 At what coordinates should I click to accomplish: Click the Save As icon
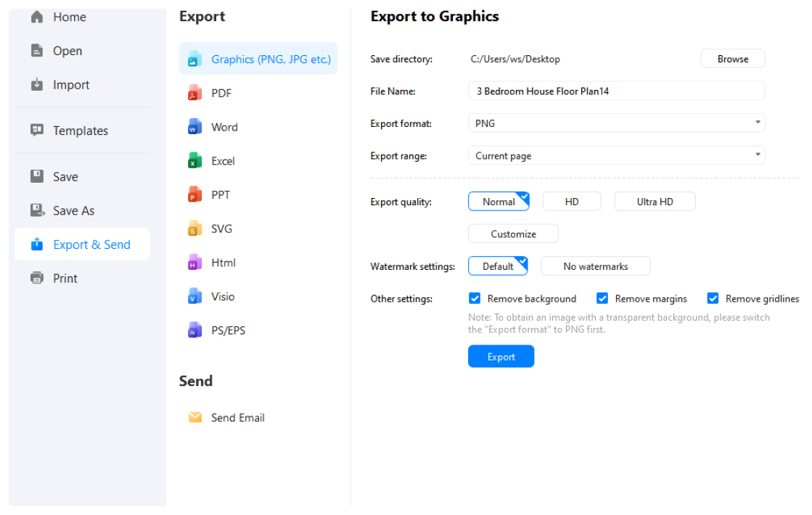click(37, 210)
